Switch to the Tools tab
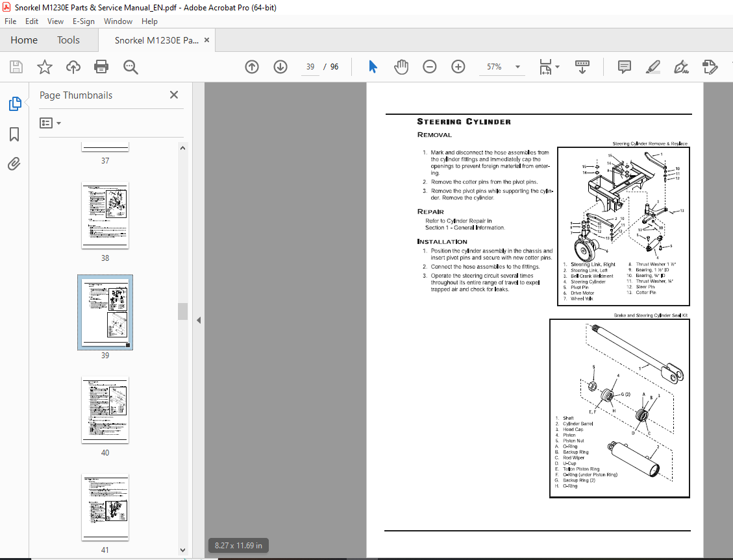Screen dimensions: 733x560 68,40
